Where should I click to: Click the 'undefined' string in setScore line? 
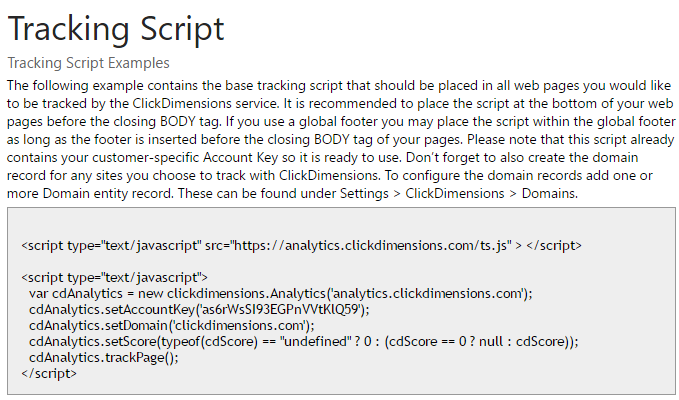tap(316, 342)
